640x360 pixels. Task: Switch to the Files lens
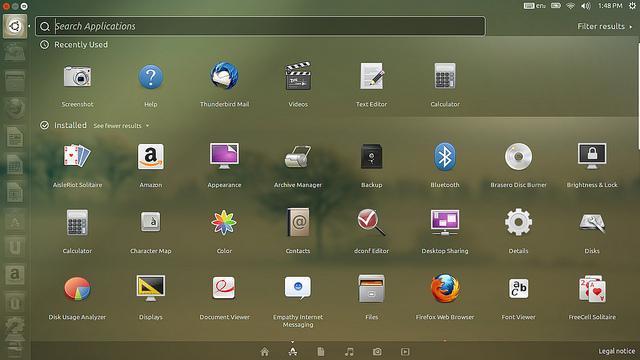pyautogui.click(x=321, y=351)
